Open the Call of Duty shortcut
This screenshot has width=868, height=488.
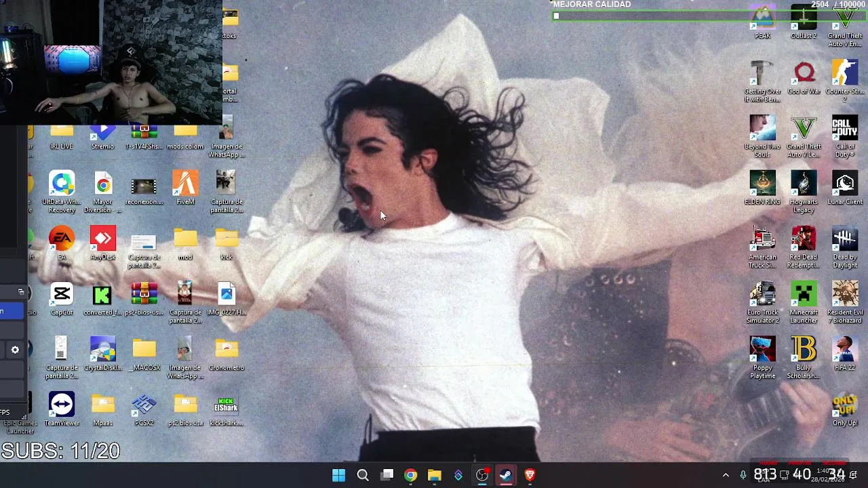click(845, 136)
